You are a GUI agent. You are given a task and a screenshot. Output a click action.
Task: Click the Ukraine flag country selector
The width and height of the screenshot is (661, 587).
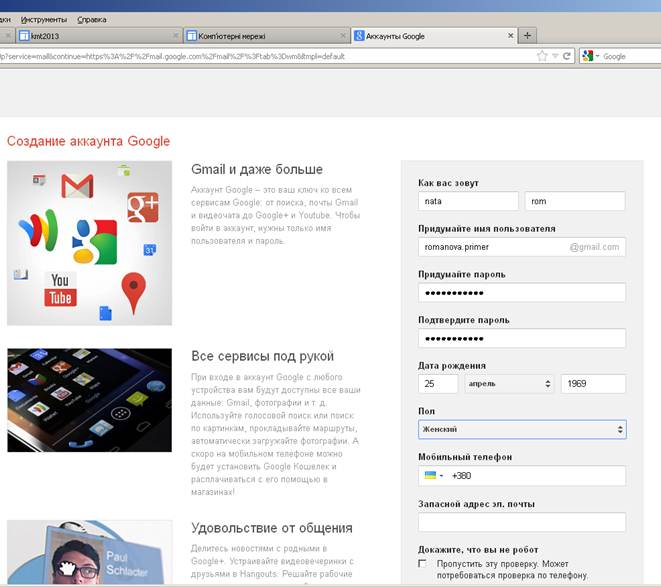click(433, 476)
